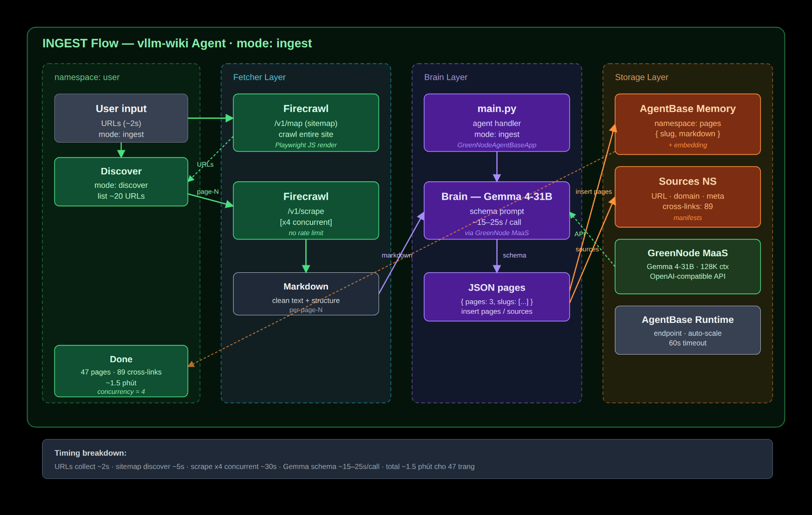Click the Done summary node

121,371
